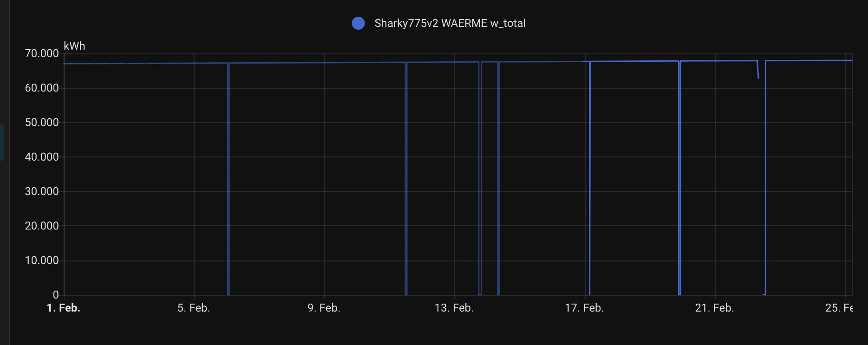This screenshot has height=345, width=868.
Task: Click the 60.000 y-axis label
Action: pyautogui.click(x=42, y=88)
